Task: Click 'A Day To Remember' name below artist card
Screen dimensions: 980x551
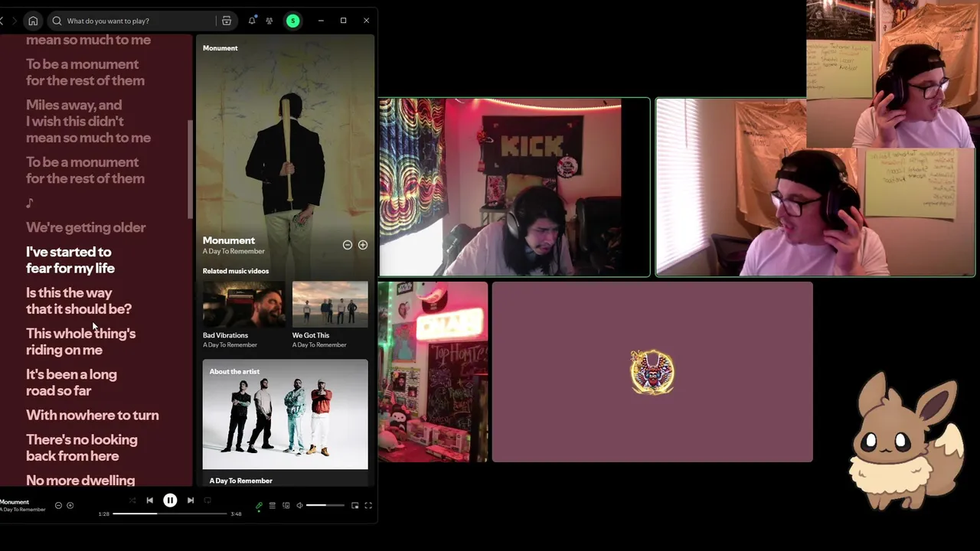Action: [240, 481]
